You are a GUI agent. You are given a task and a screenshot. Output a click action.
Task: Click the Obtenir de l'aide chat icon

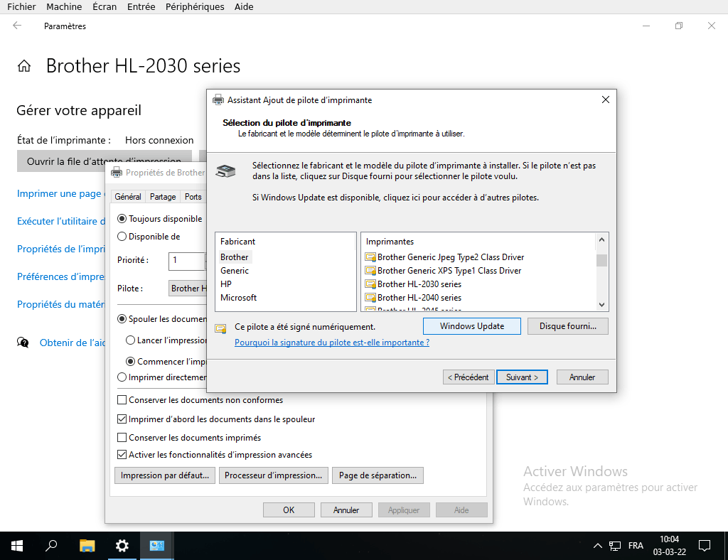point(23,343)
